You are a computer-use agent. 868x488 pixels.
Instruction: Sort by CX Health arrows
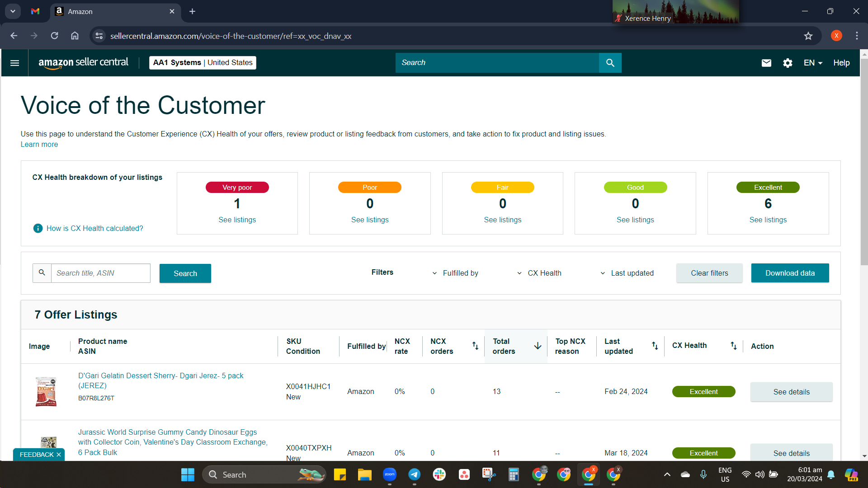pyautogui.click(x=733, y=346)
